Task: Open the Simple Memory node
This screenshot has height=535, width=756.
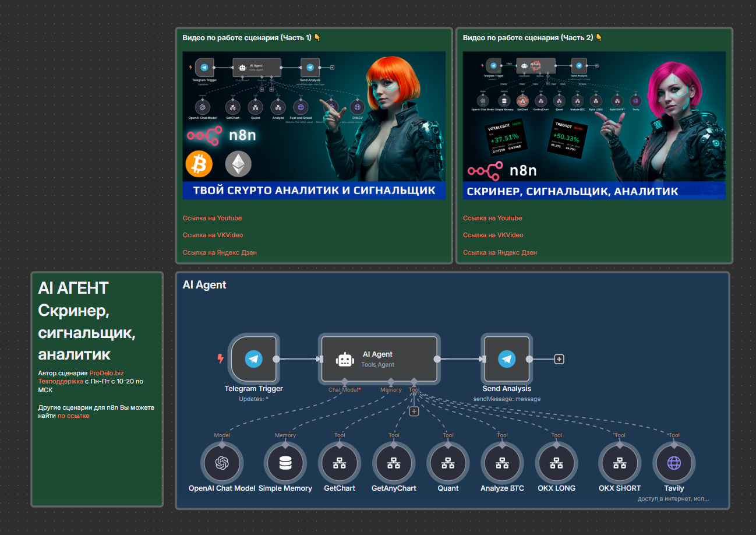Action: 285,463
